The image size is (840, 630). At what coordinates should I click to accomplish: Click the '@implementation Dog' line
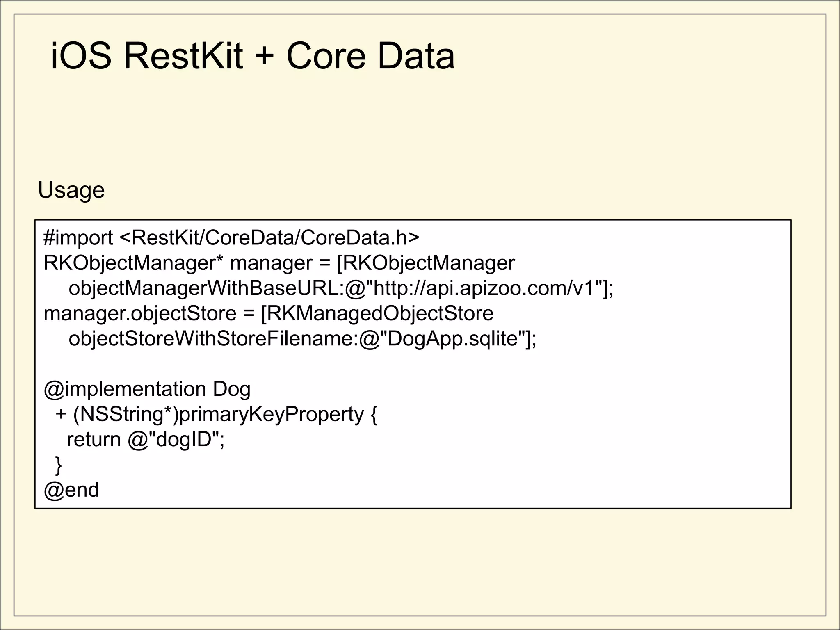[147, 389]
